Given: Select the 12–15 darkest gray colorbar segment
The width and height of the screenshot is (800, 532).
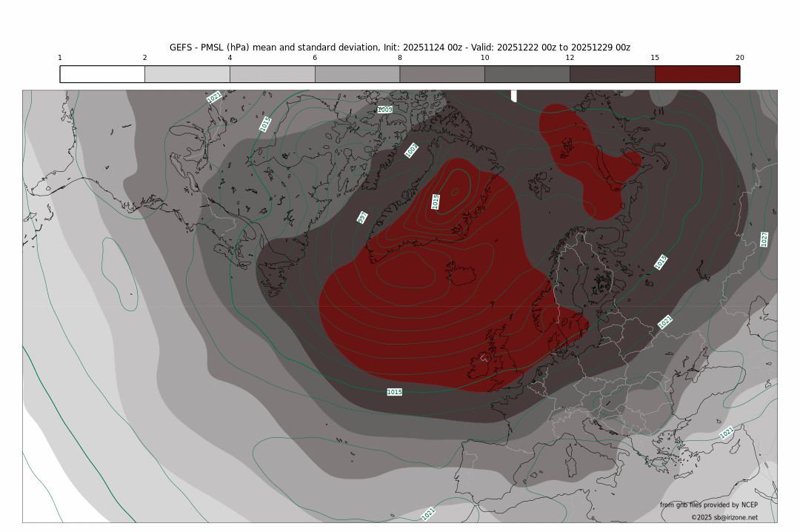Looking at the screenshot, I should [612, 74].
